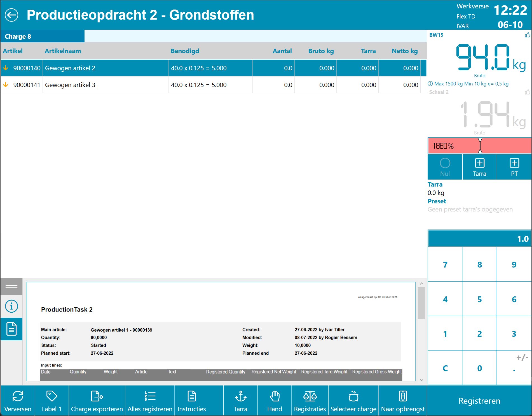Tap keypad digit 0

[x=480, y=368]
